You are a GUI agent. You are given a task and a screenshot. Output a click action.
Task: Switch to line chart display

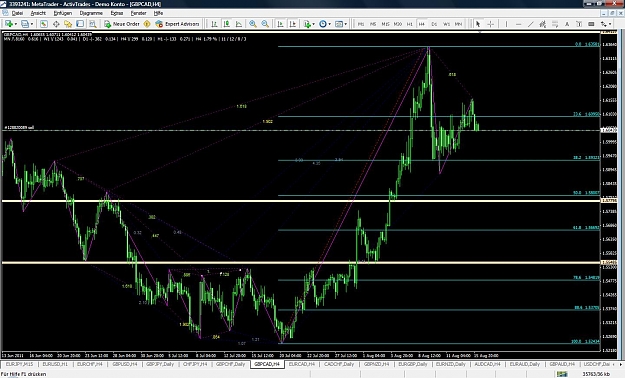coord(239,24)
